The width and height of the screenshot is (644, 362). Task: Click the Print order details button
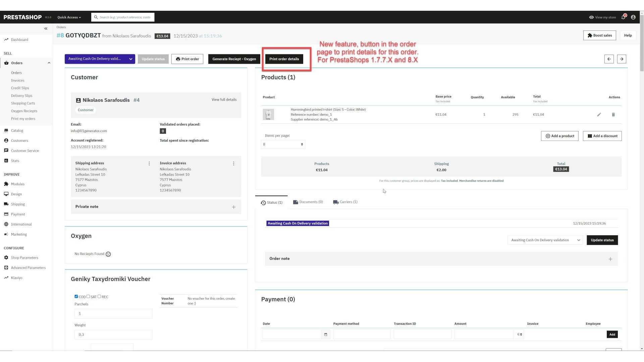(284, 59)
